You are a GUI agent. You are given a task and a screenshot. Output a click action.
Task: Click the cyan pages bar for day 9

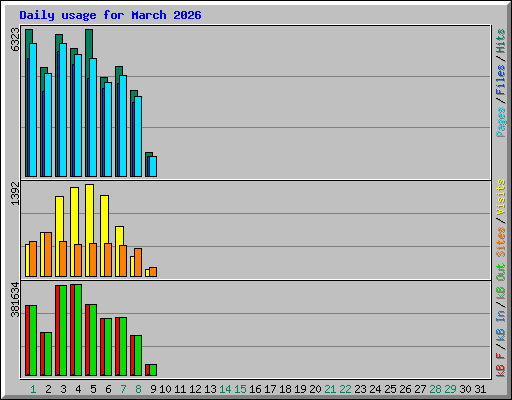[153, 166]
